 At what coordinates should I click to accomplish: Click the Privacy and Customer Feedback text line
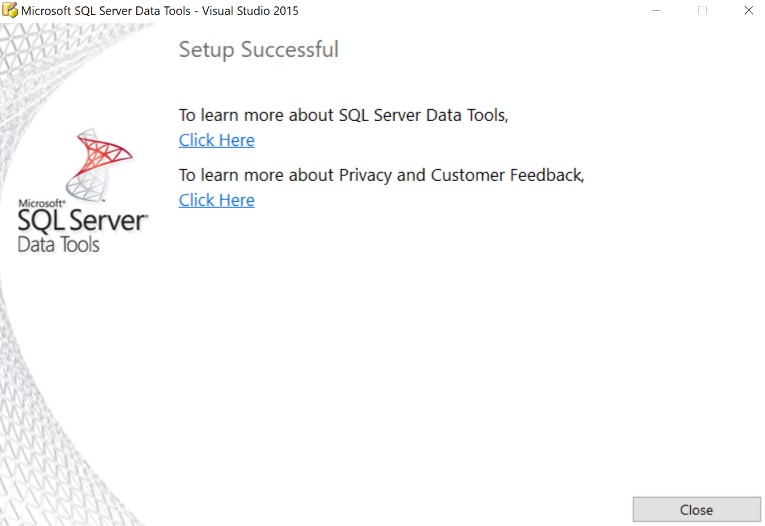pos(380,175)
